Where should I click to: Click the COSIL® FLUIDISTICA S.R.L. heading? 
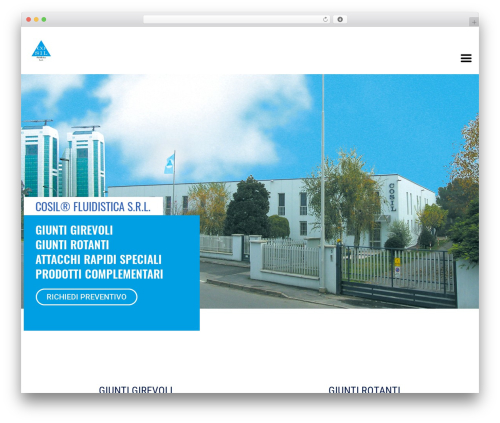point(93,207)
